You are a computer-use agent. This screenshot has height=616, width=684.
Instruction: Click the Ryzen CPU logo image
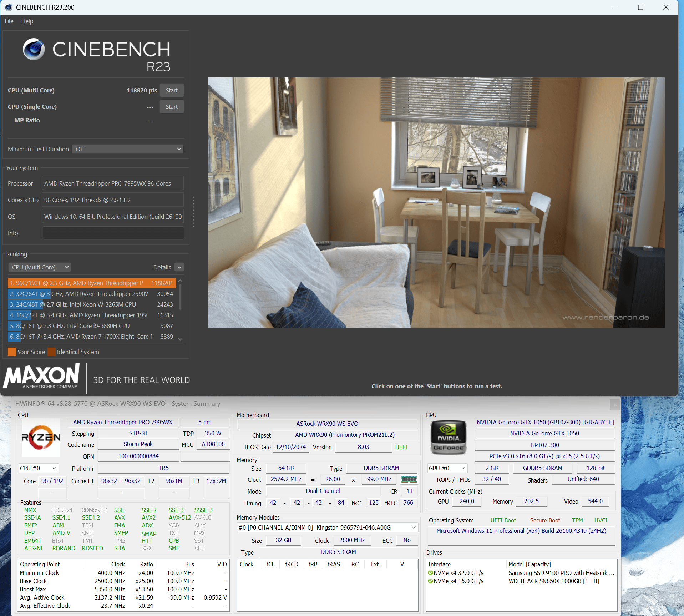point(41,437)
